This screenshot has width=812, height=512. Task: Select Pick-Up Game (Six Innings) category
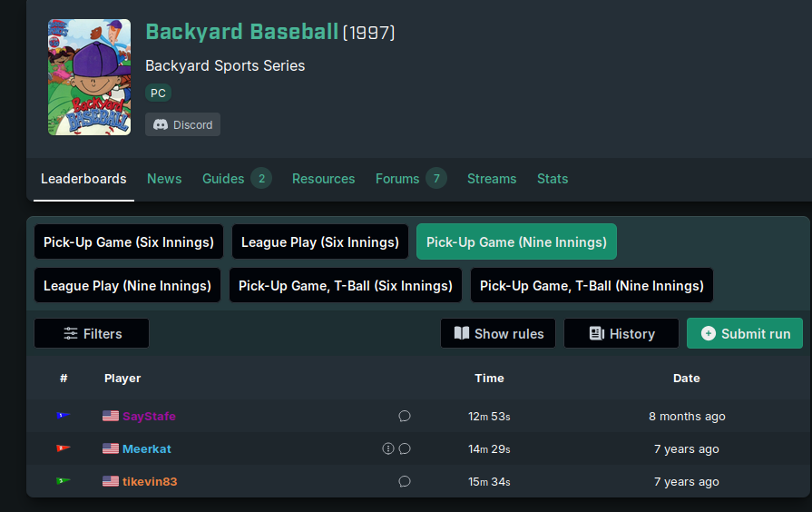pyautogui.click(x=129, y=242)
